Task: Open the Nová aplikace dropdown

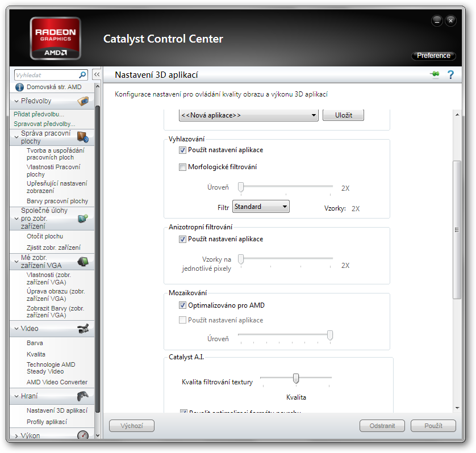Action: tap(248, 115)
